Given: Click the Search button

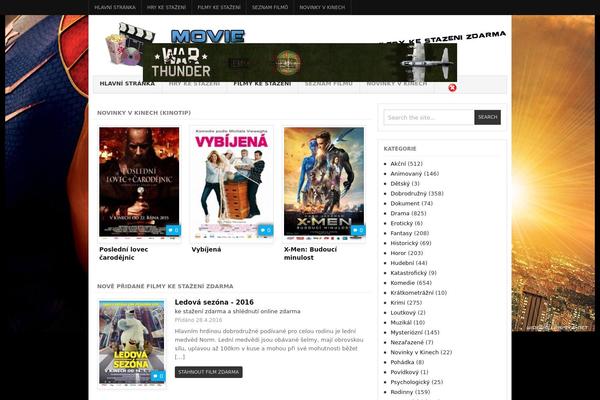Looking at the screenshot, I should 488,118.
